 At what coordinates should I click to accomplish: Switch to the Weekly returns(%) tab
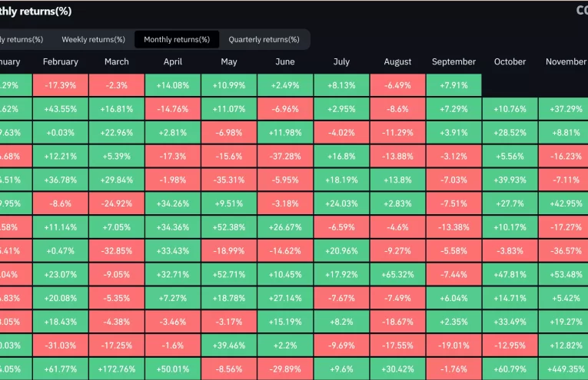[93, 39]
